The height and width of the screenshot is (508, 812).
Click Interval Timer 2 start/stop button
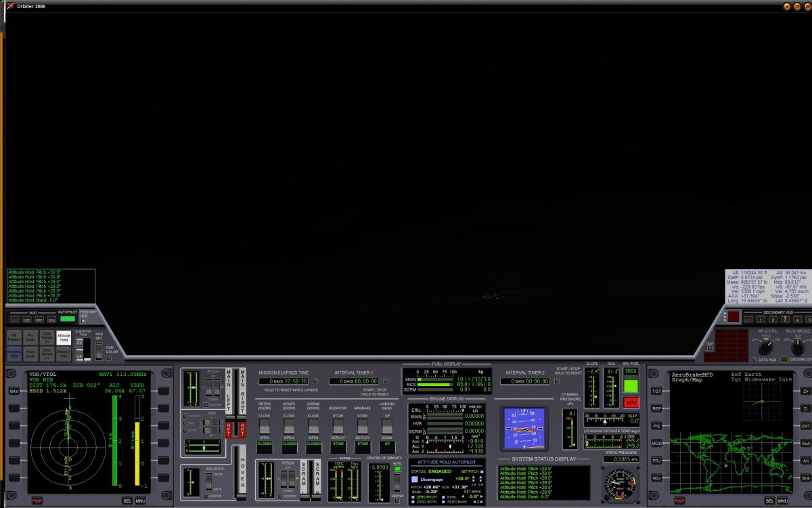(557, 381)
